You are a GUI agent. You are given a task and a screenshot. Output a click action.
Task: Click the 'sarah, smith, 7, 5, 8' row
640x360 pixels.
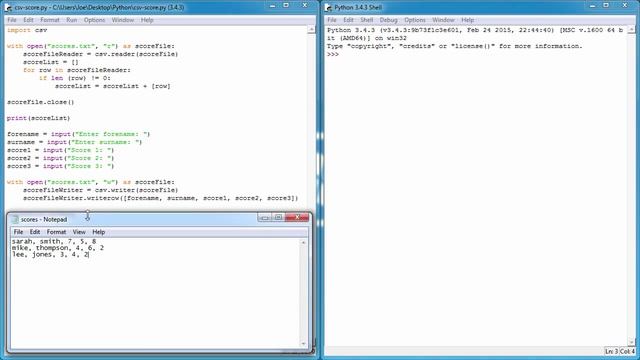click(x=54, y=241)
